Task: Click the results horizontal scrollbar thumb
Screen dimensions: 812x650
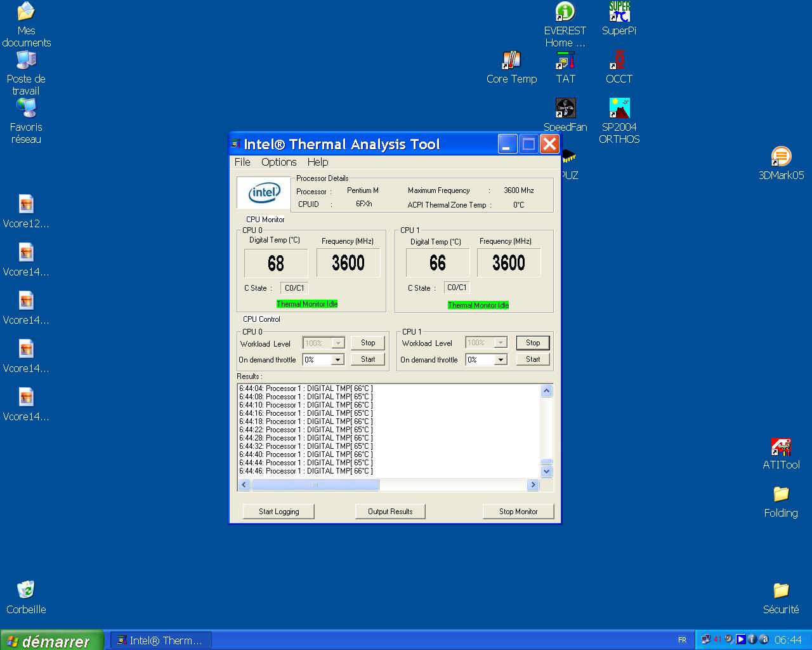Action: pos(315,485)
